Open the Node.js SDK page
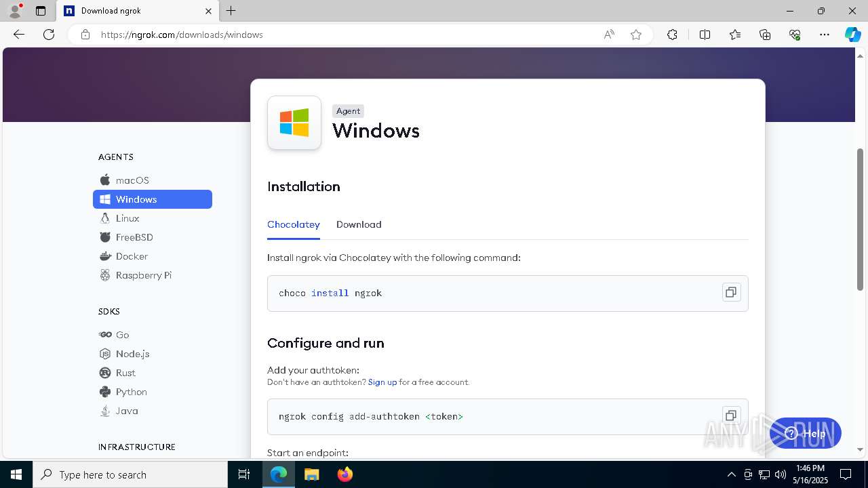868x488 pixels. pos(152,354)
